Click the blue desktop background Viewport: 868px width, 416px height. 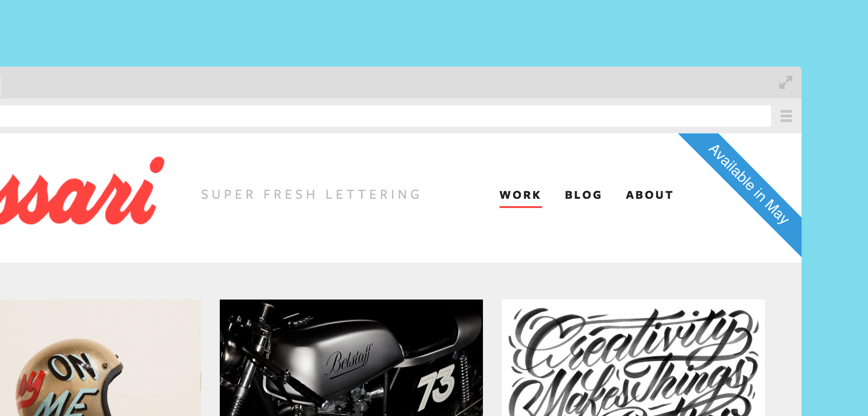tap(434, 32)
